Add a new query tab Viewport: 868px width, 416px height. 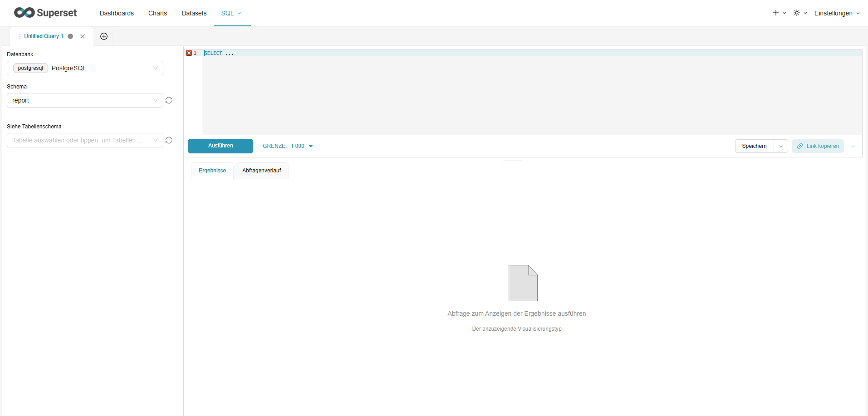(x=104, y=36)
